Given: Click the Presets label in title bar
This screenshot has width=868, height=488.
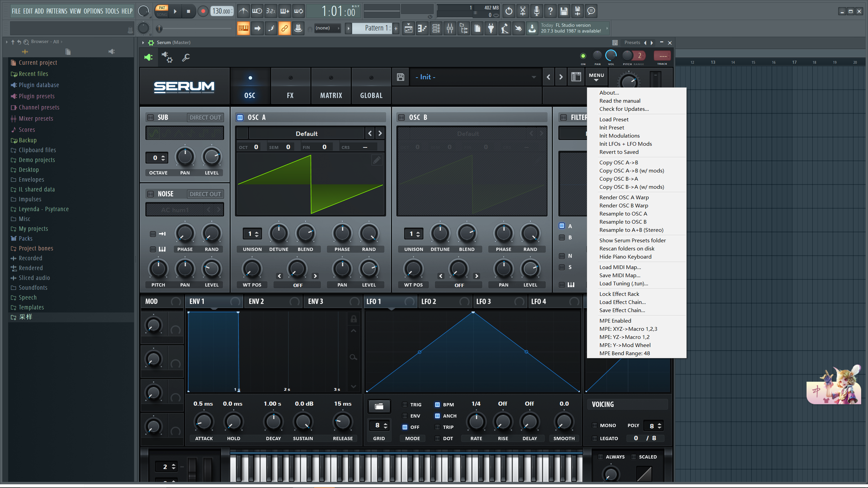Looking at the screenshot, I should (x=632, y=42).
